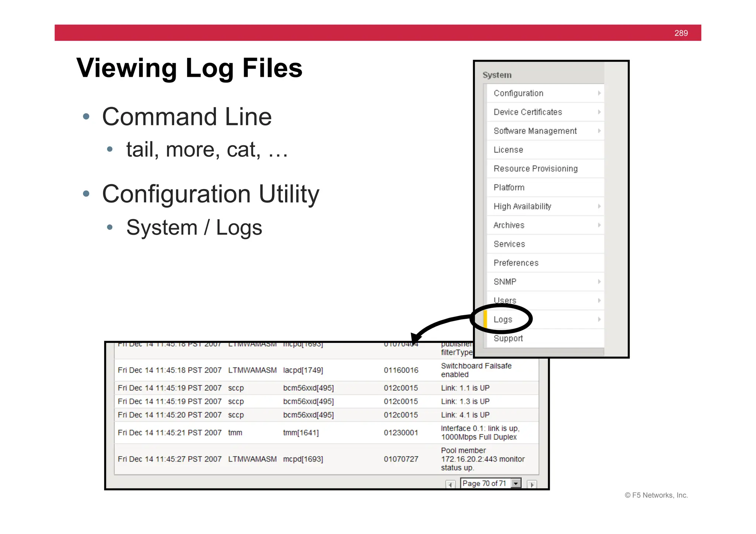
Task: Expand the SNMP submenu arrow
Action: [599, 282]
